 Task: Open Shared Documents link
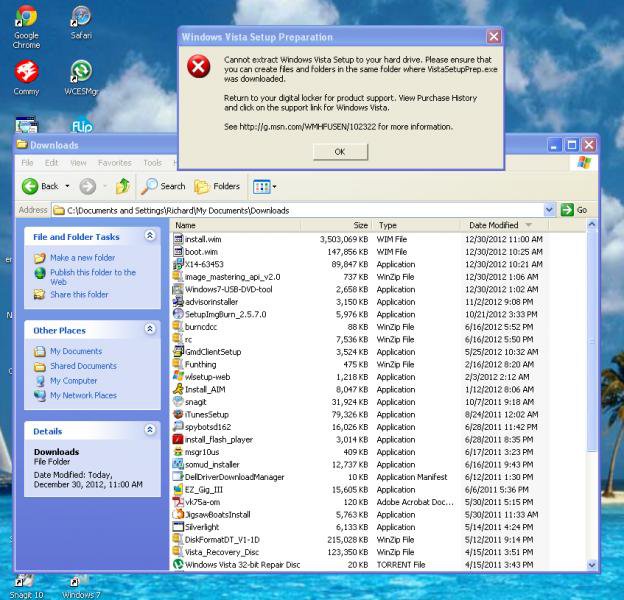tap(83, 366)
